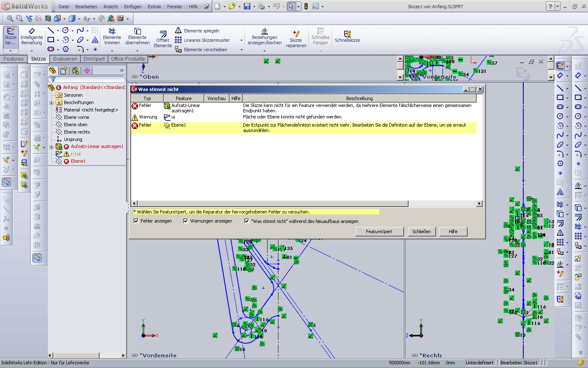Click the Skizze reparieren tool
The height and width of the screenshot is (368, 588).
(296, 39)
